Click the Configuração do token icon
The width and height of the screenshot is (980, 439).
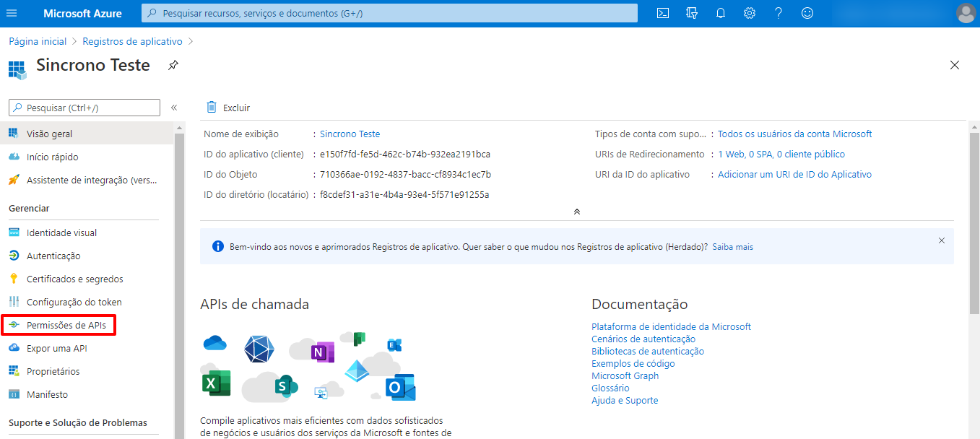[14, 302]
